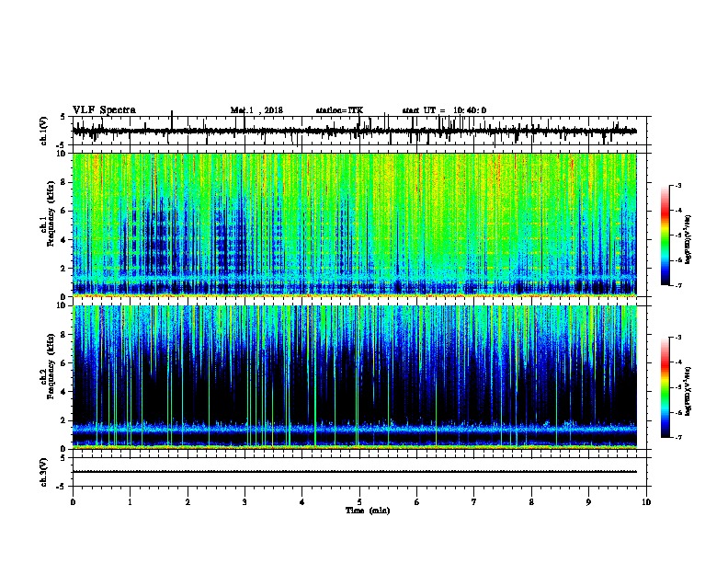
Task: Click the flat ch.3 waveform line
Action: click(355, 472)
